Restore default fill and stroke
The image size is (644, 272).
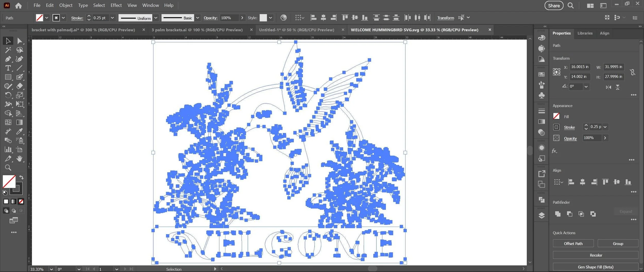[x=5, y=192]
